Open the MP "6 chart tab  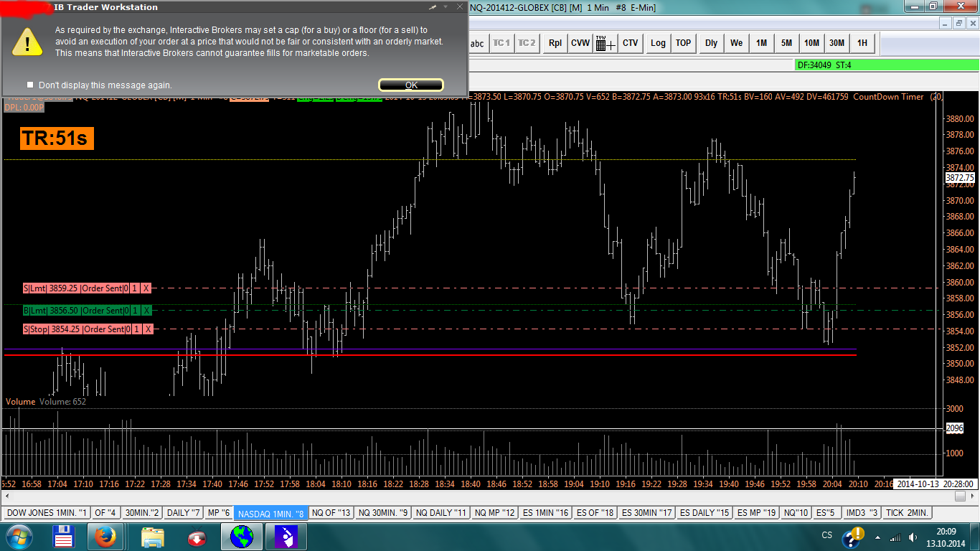[x=219, y=513]
